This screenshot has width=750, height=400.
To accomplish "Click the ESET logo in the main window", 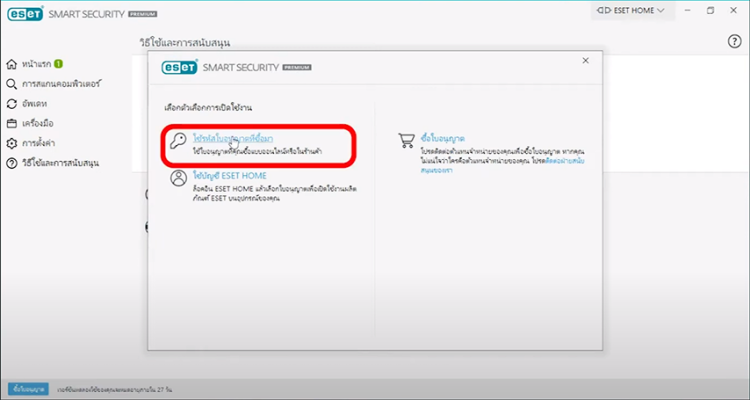I will 25,14.
